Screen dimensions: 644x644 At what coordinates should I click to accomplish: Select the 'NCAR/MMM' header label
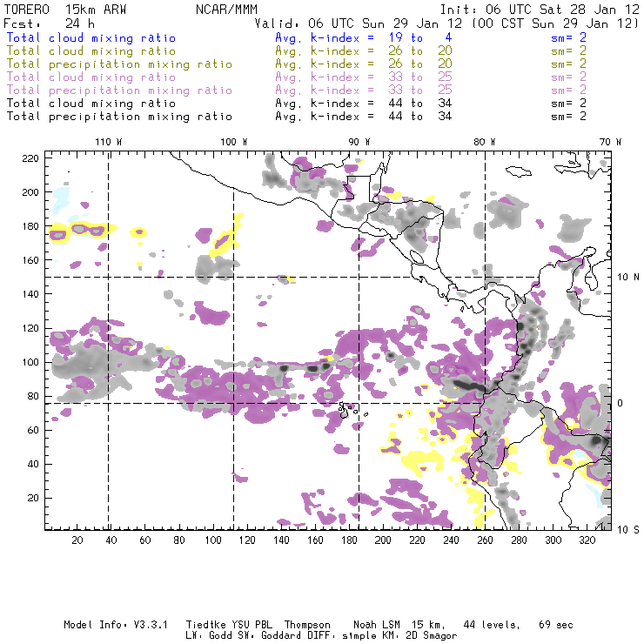click(x=226, y=10)
